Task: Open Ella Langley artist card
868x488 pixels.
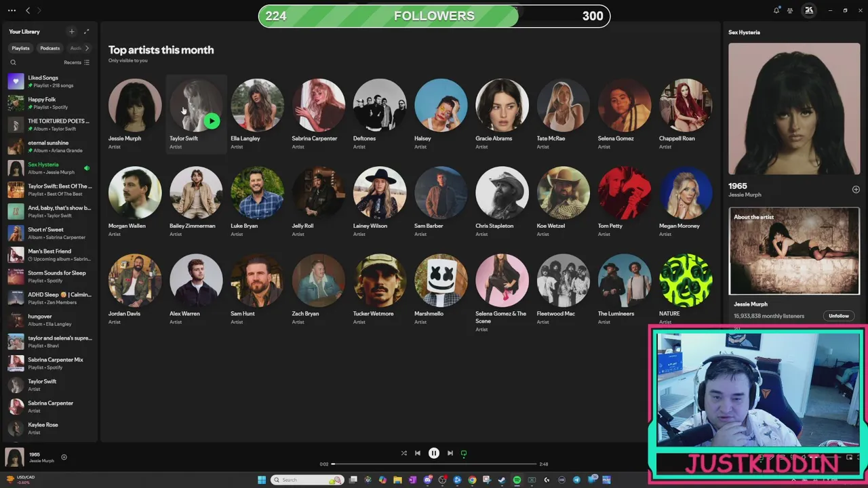Action: 257,114
